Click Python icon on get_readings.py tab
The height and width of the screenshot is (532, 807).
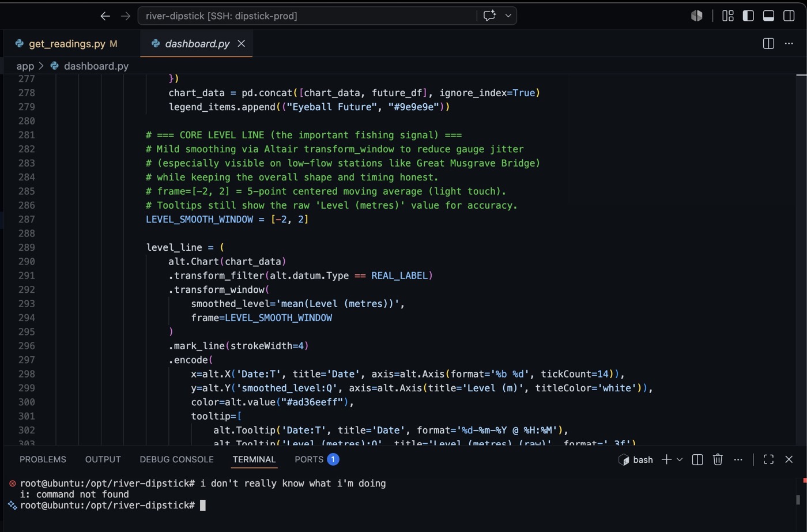tap(20, 43)
